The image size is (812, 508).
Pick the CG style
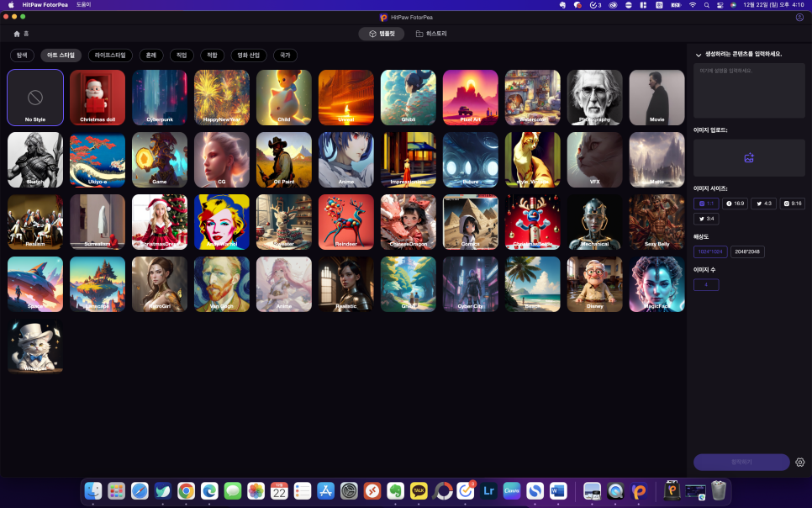point(222,160)
